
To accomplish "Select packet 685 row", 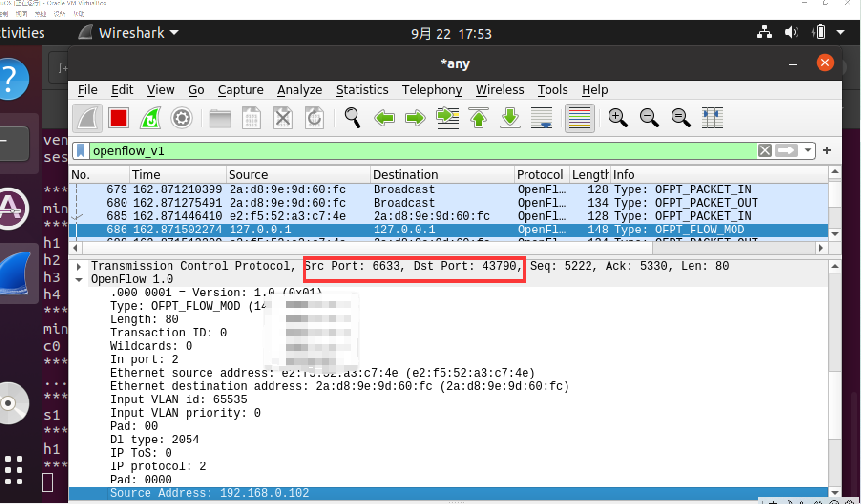I will [449, 216].
